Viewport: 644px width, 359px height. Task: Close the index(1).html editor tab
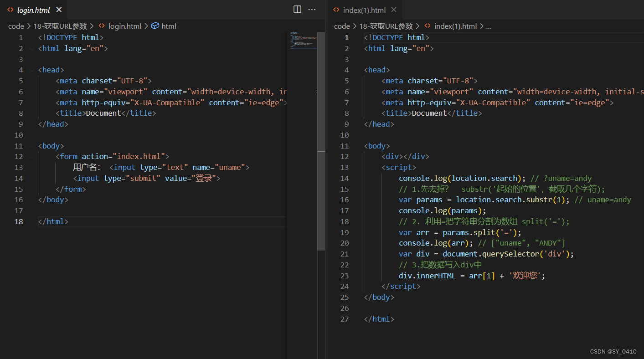[x=394, y=10]
